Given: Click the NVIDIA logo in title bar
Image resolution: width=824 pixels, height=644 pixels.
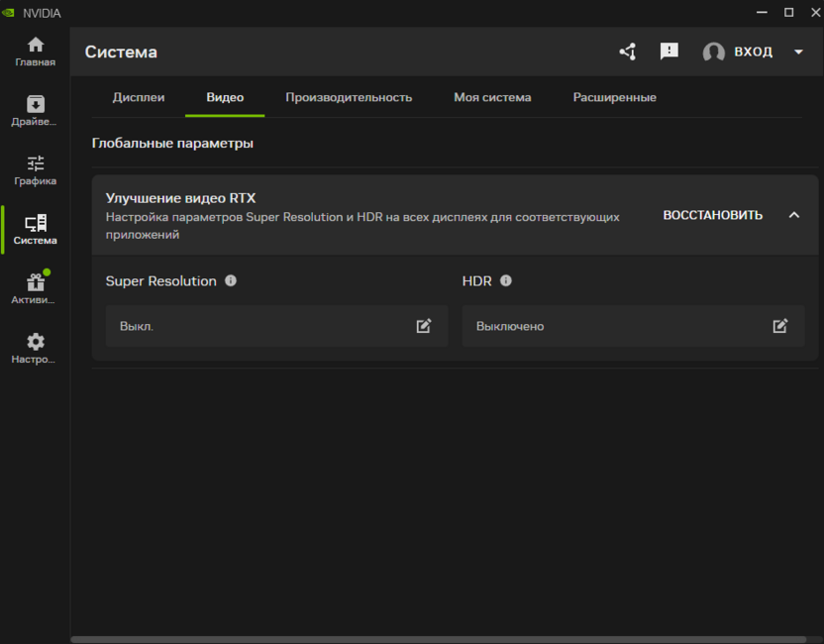Looking at the screenshot, I should point(8,13).
